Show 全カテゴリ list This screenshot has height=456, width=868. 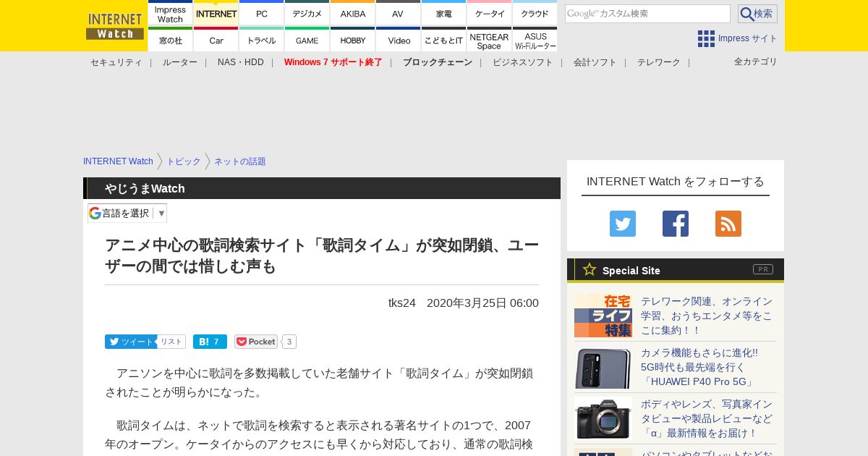pos(756,62)
